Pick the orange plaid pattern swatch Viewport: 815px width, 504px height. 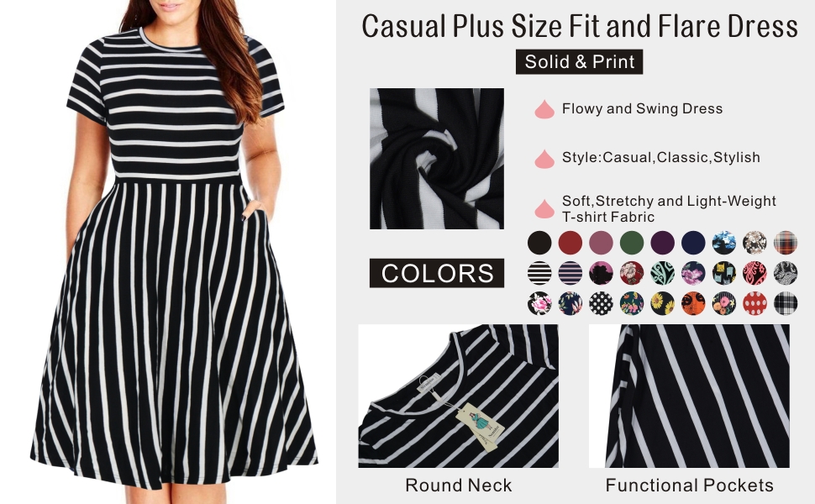(x=786, y=243)
